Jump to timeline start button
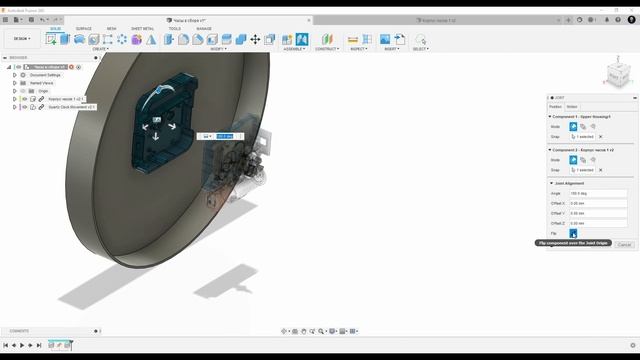 6,345
